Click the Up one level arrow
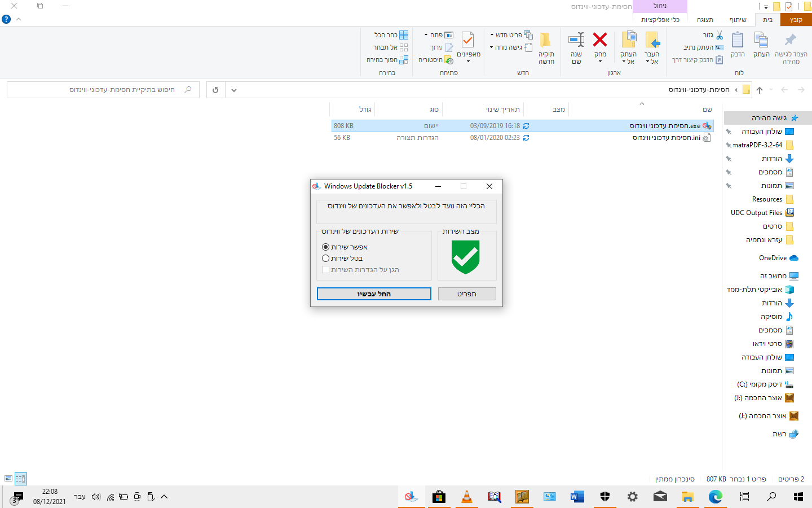 click(x=760, y=90)
